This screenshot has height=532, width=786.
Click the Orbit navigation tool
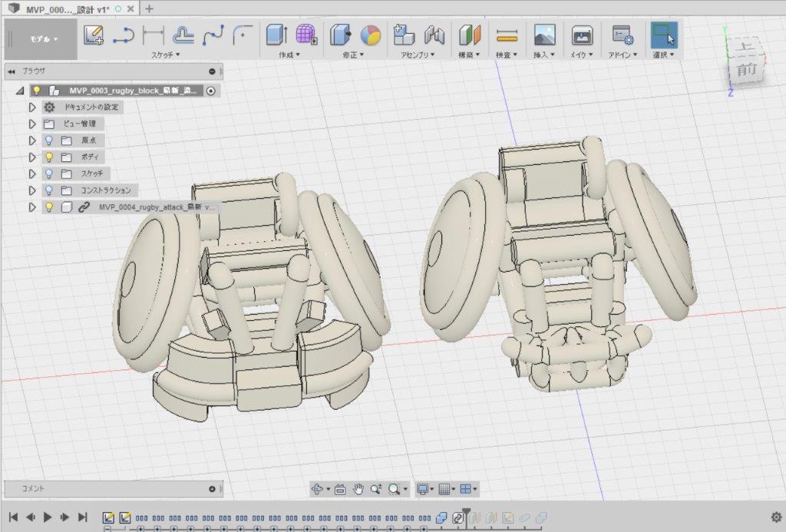click(317, 489)
